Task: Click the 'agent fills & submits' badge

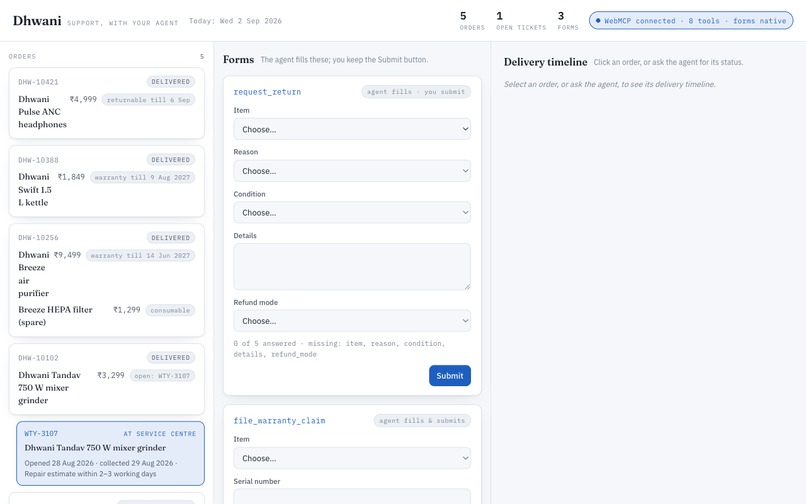Action: click(422, 420)
